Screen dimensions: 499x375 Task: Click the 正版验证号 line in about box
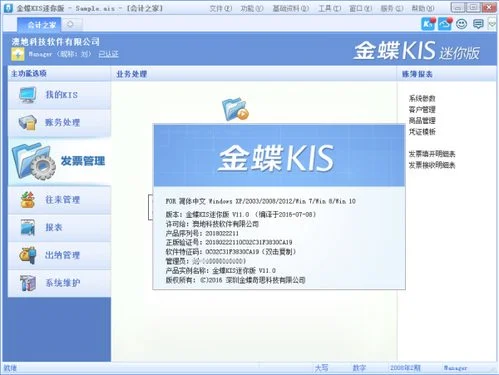pos(229,242)
